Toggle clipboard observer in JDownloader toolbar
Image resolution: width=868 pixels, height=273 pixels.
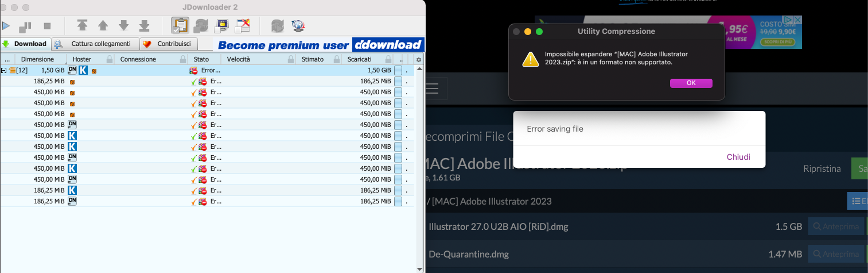click(180, 25)
